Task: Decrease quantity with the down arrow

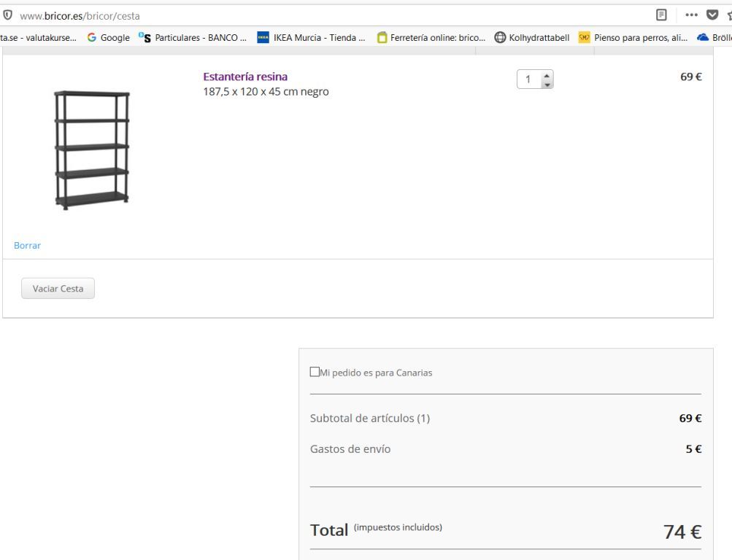Action: (547, 85)
